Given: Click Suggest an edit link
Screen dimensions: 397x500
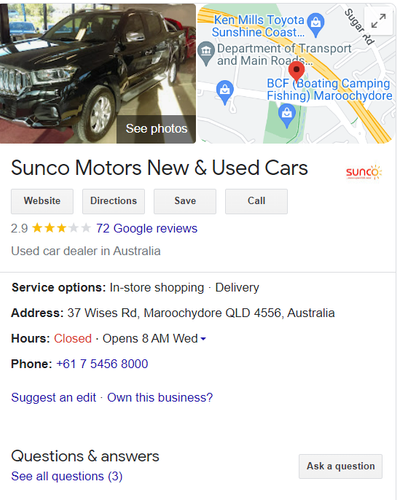Looking at the screenshot, I should click(53, 397).
